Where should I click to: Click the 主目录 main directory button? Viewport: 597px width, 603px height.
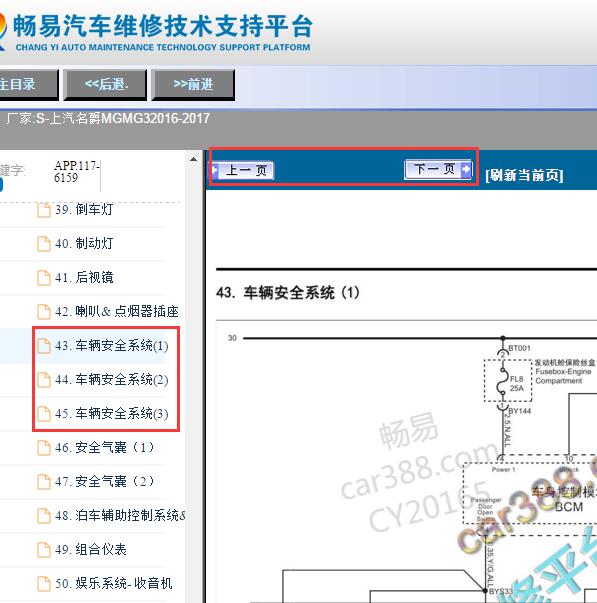[x=28, y=84]
